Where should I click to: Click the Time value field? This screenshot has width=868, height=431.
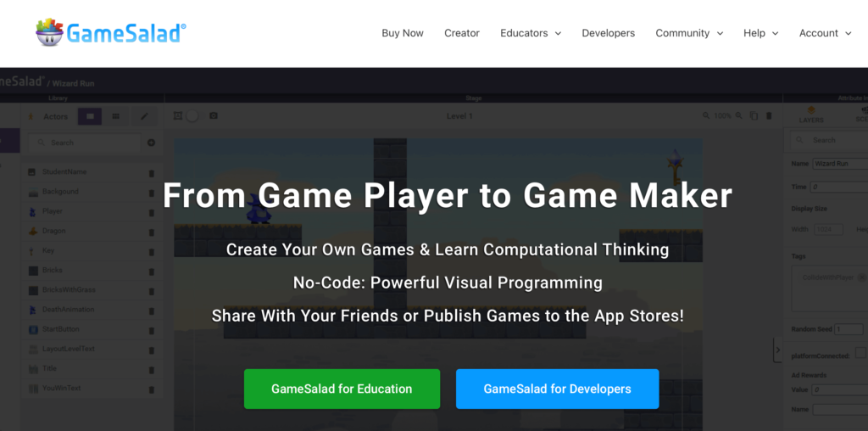click(x=838, y=188)
